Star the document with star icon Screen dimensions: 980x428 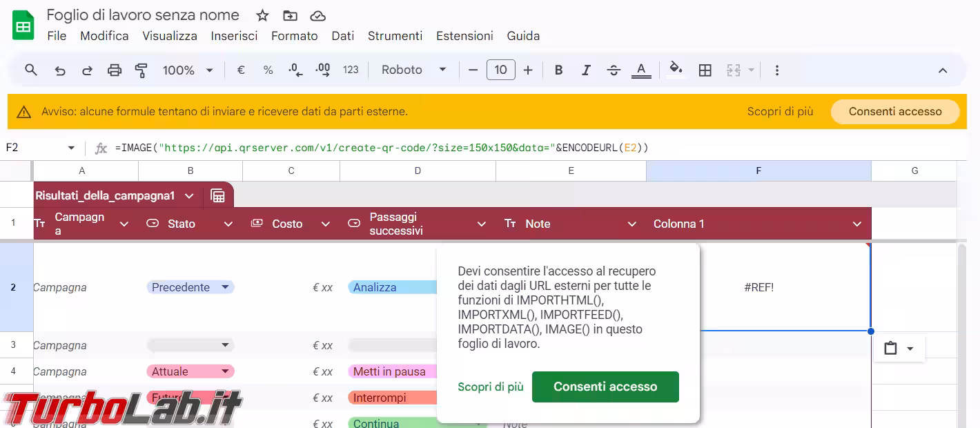[262, 16]
